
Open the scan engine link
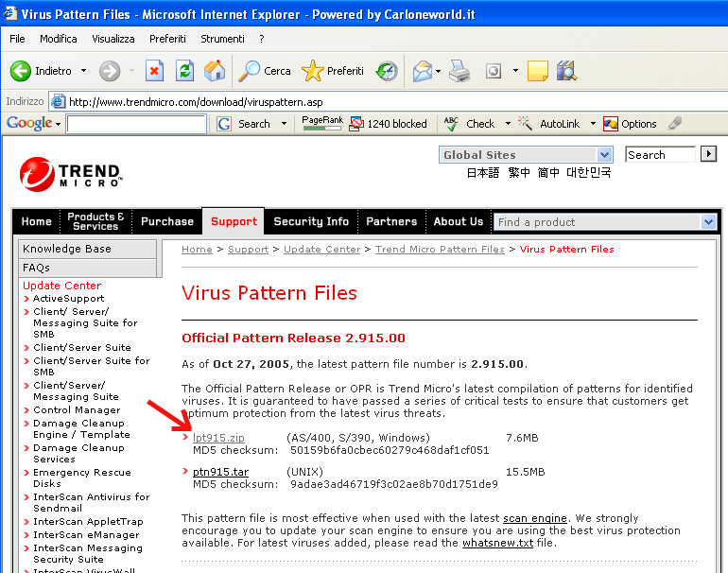tap(535, 518)
